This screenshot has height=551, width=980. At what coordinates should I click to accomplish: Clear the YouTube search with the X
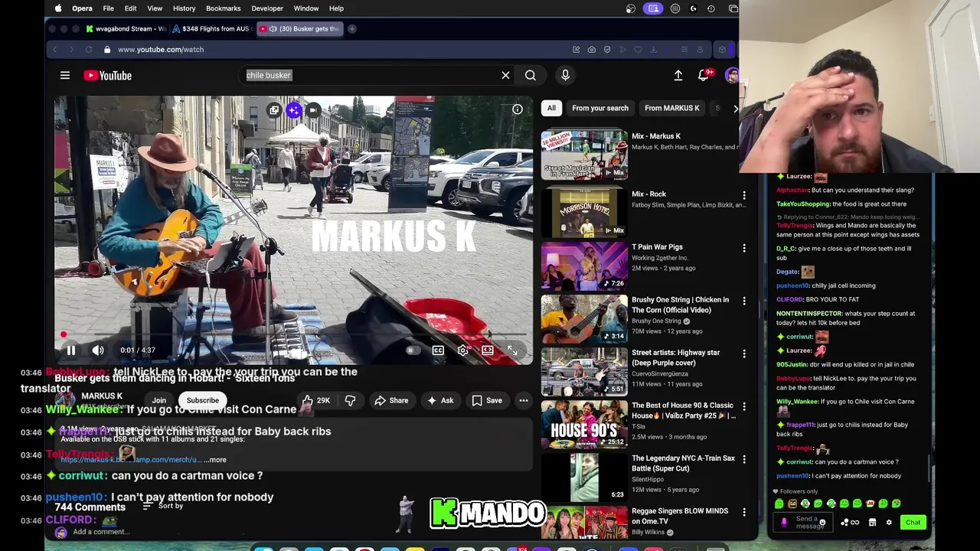pyautogui.click(x=505, y=75)
